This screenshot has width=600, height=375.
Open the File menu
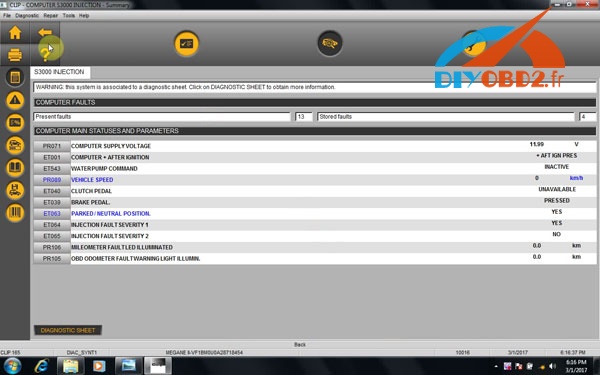(7, 16)
